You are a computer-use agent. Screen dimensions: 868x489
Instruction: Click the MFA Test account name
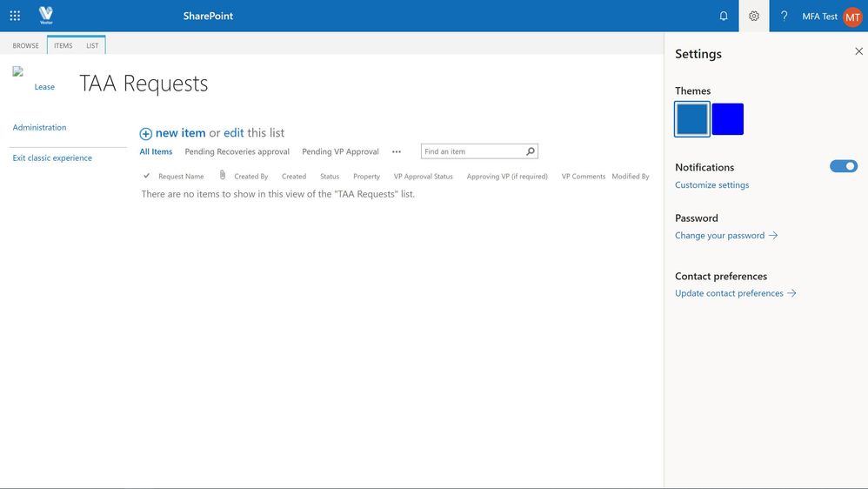pyautogui.click(x=820, y=17)
